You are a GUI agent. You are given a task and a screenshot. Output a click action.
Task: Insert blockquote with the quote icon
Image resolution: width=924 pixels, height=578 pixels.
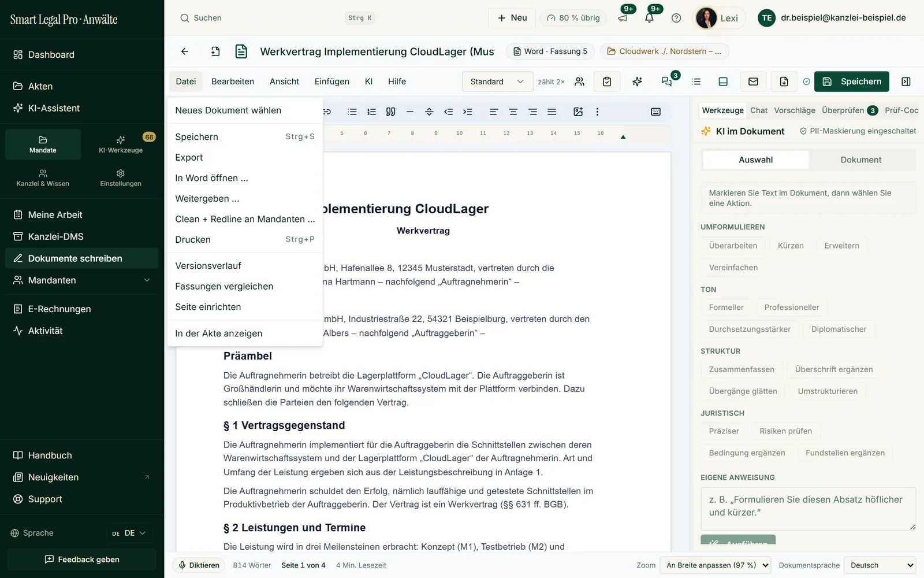click(390, 112)
